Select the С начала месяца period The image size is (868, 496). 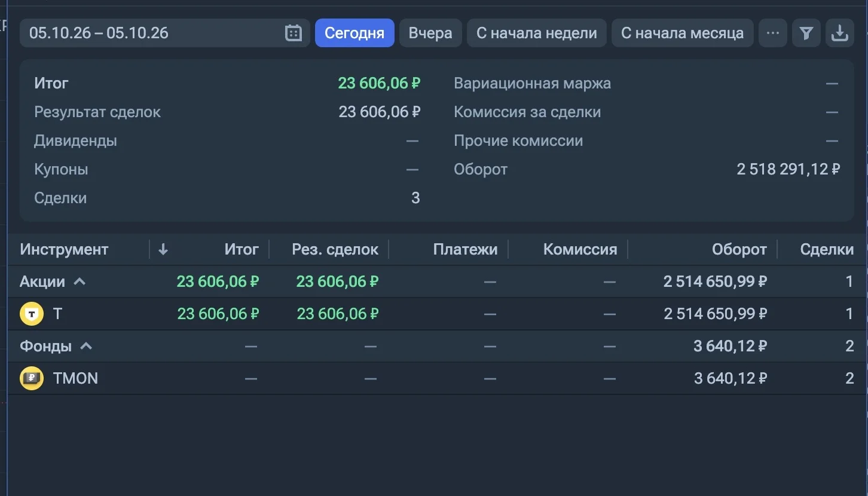click(x=682, y=33)
